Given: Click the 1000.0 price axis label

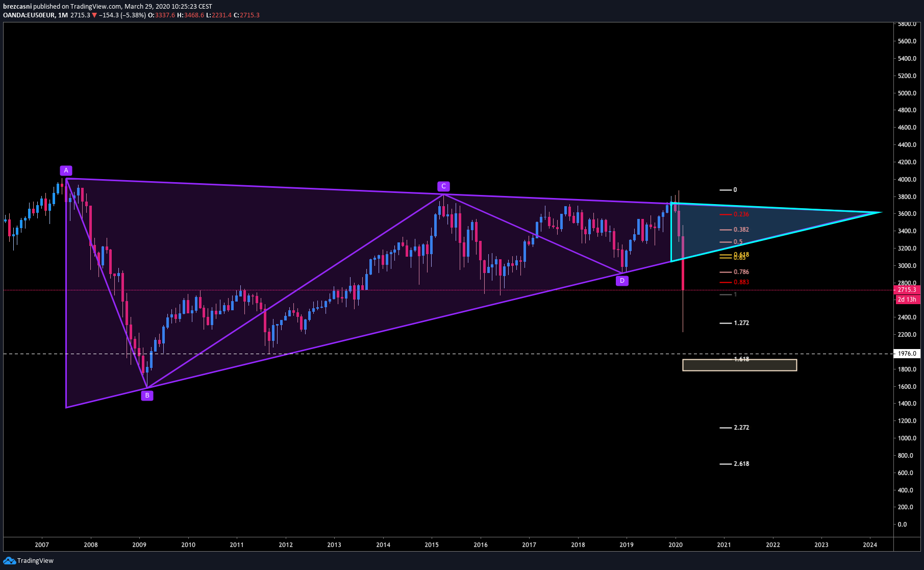Looking at the screenshot, I should (x=907, y=438).
